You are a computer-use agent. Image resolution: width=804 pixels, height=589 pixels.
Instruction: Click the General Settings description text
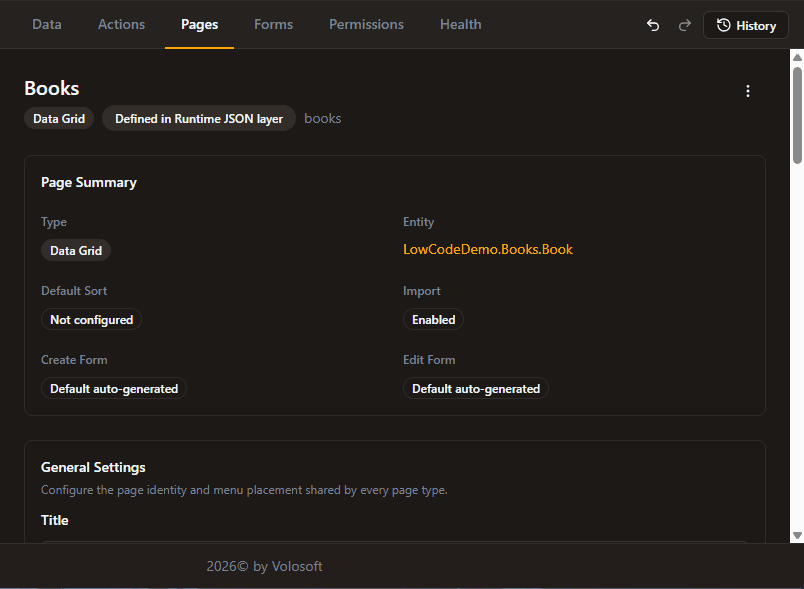pyautogui.click(x=244, y=490)
